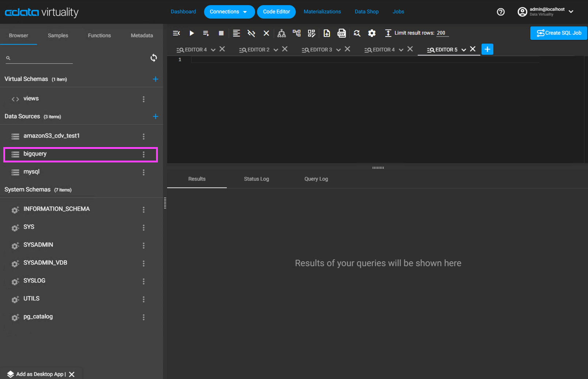
Task: Click the format SQL text icon
Action: click(236, 33)
